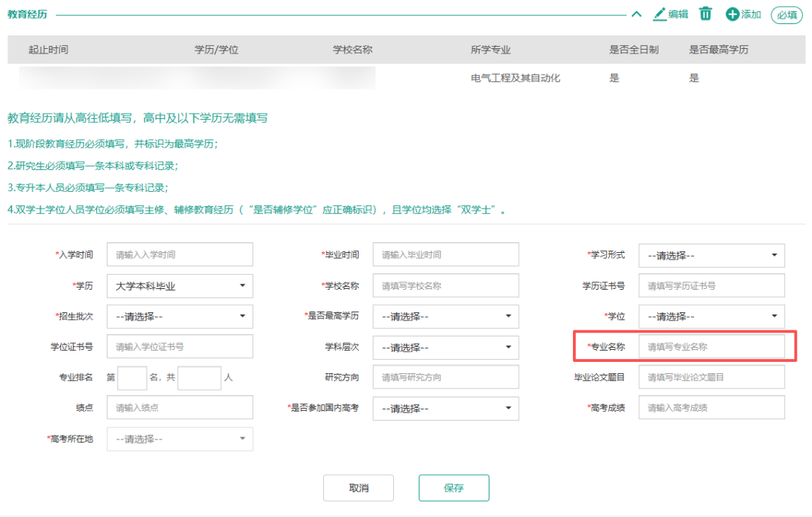812x517 pixels.
Task: Click the 取消 button
Action: click(359, 488)
